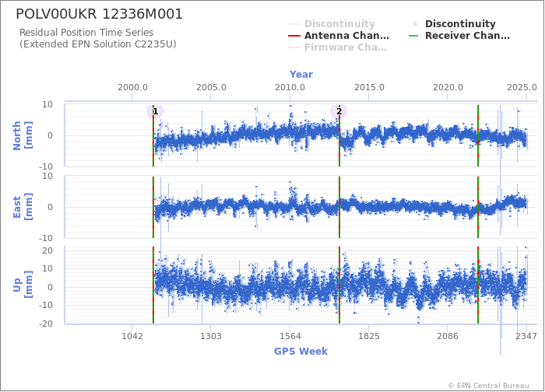This screenshot has height=392, width=545.
Task: Click the GPS Week axis title
Action: 301,351
